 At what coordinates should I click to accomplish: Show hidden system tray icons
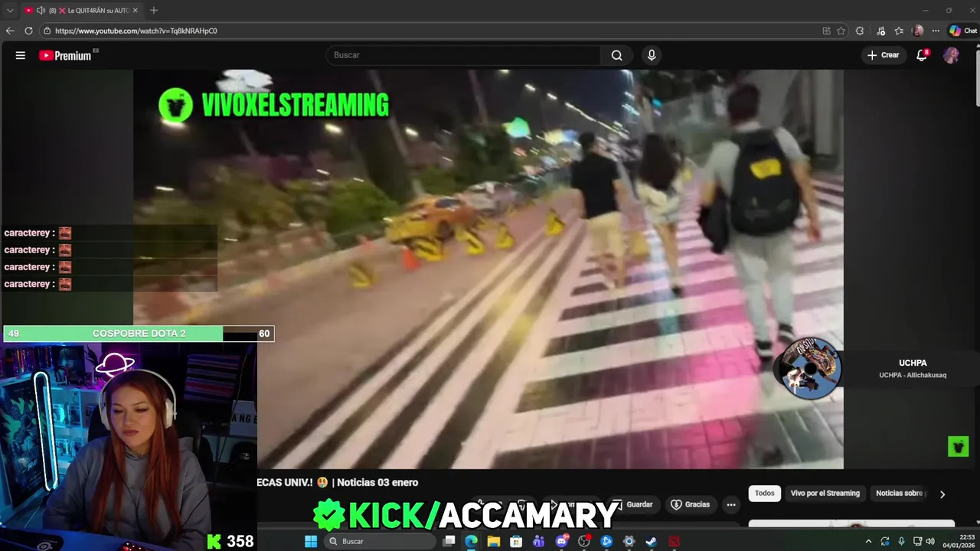[868, 541]
